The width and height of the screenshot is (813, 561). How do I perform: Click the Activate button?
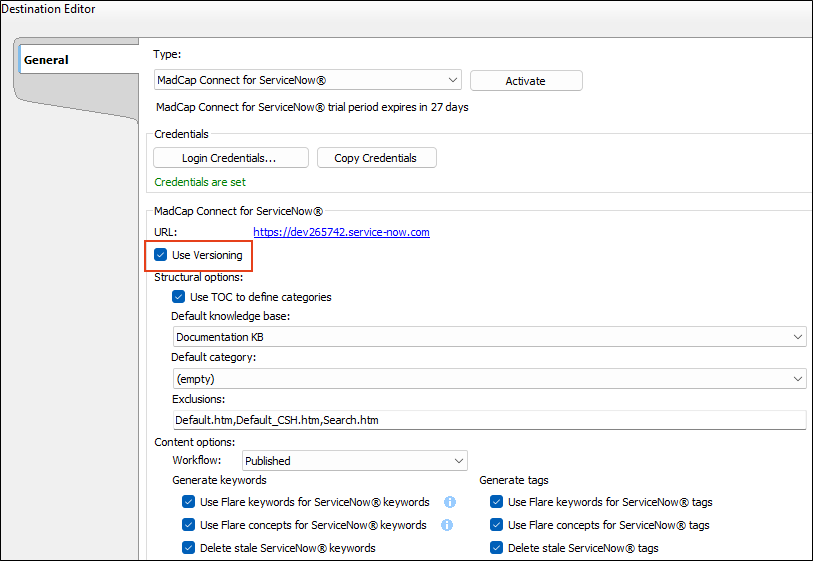tap(526, 81)
